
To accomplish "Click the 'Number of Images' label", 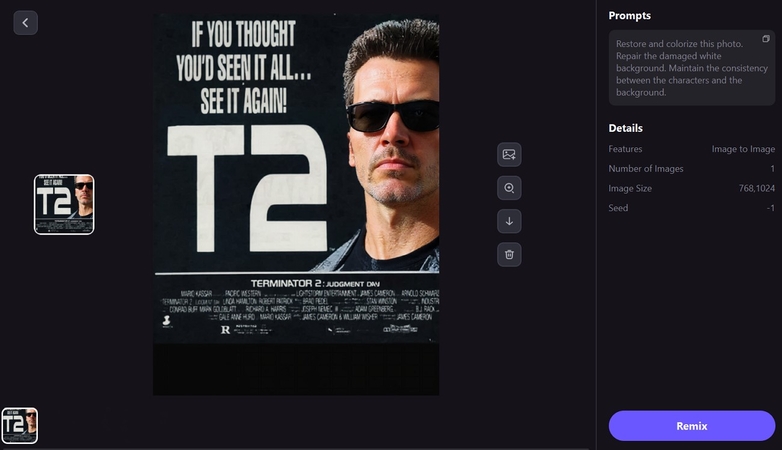I will click(x=646, y=169).
